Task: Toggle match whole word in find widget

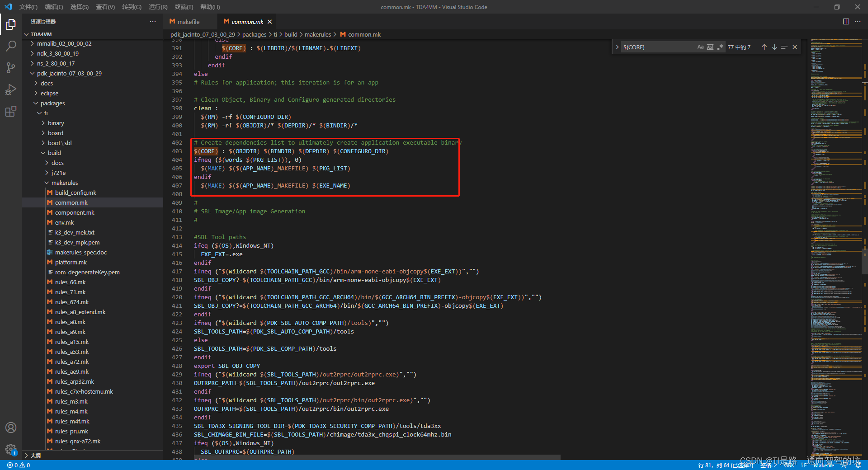Action: (x=710, y=47)
